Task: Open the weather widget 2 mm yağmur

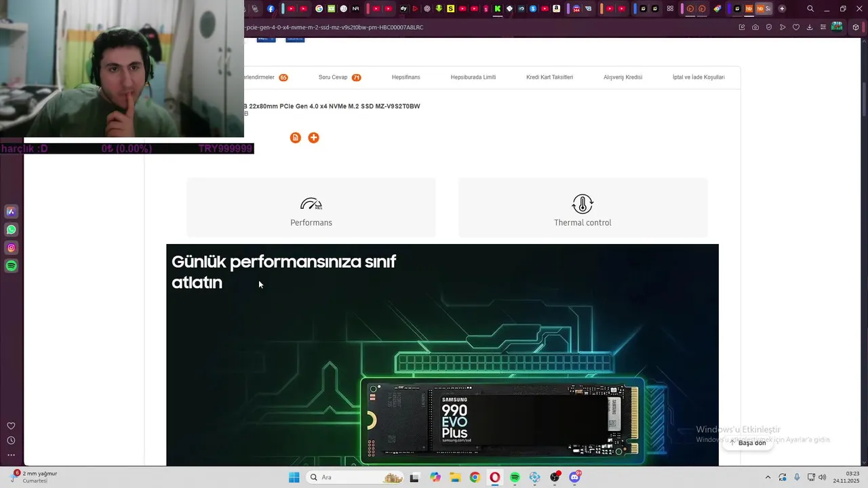Action: 34,477
